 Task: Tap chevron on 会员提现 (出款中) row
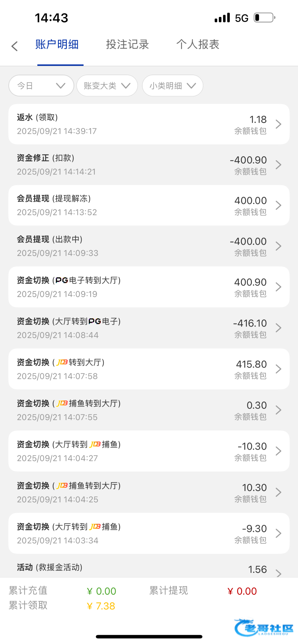(x=278, y=246)
